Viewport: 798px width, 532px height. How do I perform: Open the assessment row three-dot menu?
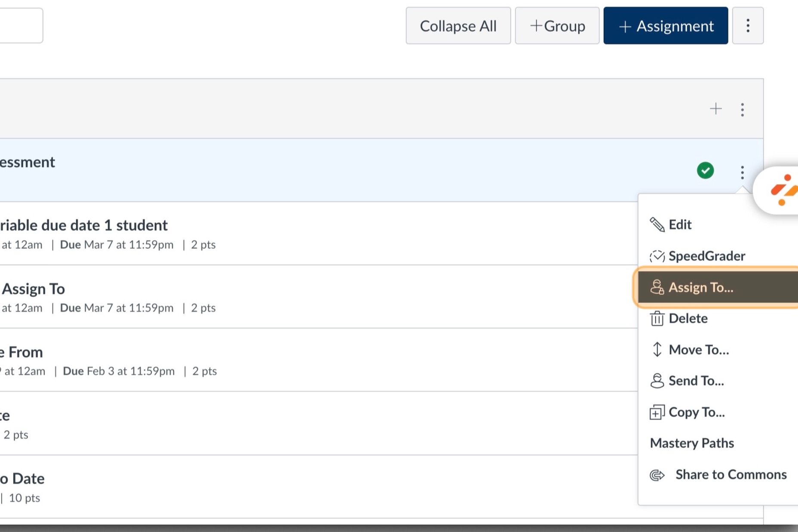point(742,173)
